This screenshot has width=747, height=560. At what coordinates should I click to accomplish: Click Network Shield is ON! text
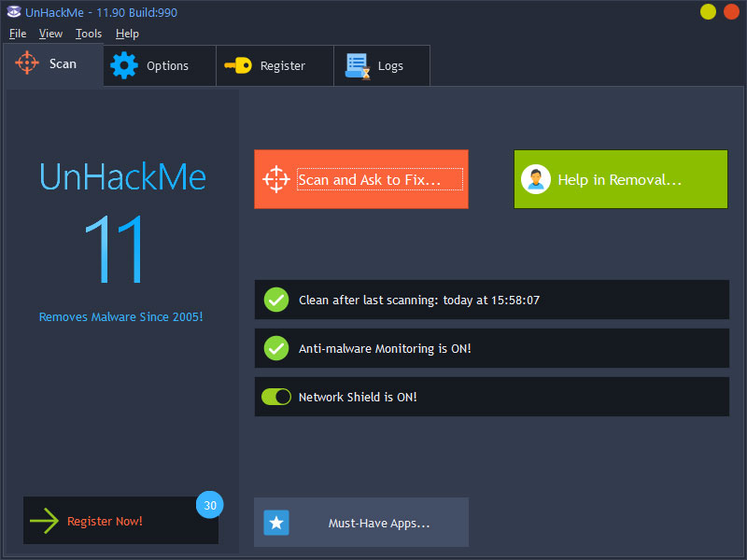[x=358, y=397]
